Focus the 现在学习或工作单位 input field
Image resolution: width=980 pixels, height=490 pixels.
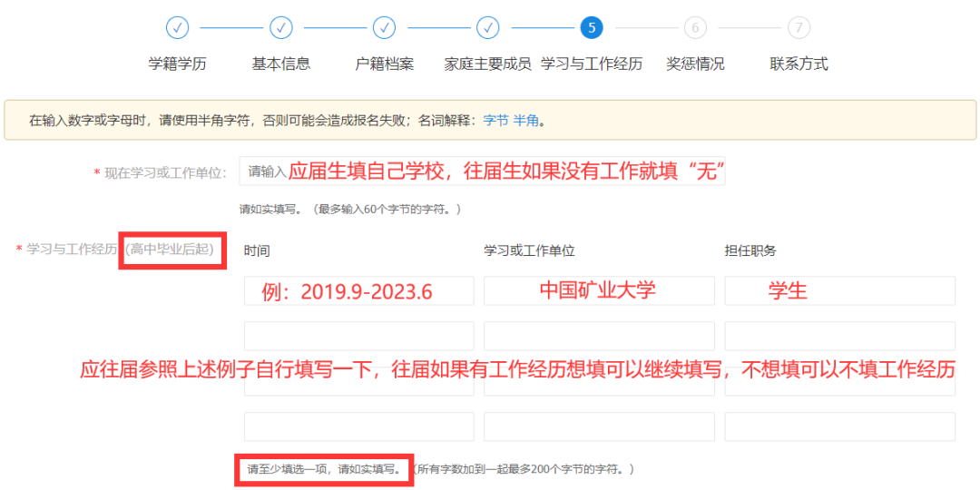(482, 171)
